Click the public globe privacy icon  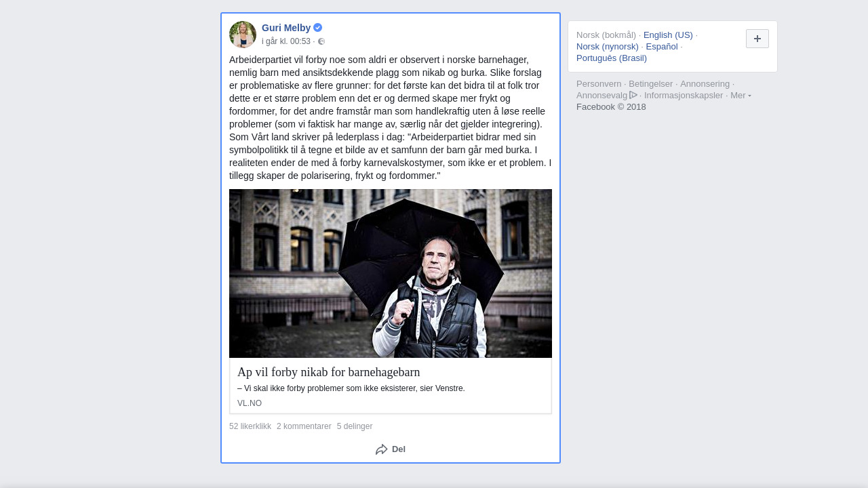321,41
